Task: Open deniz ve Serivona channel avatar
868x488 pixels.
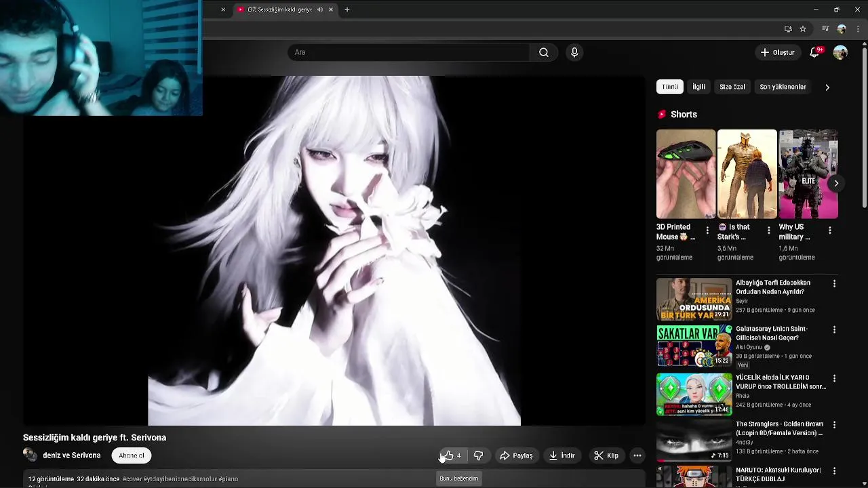Action: [x=30, y=455]
